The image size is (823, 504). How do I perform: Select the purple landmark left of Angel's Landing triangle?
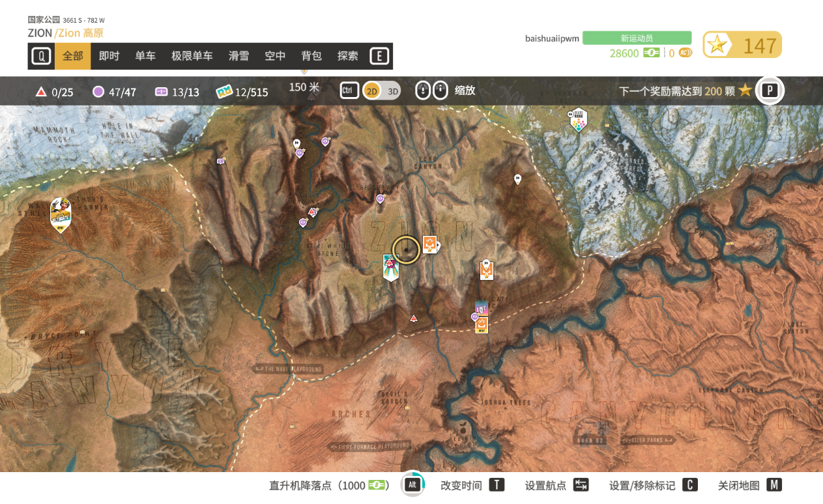click(302, 223)
